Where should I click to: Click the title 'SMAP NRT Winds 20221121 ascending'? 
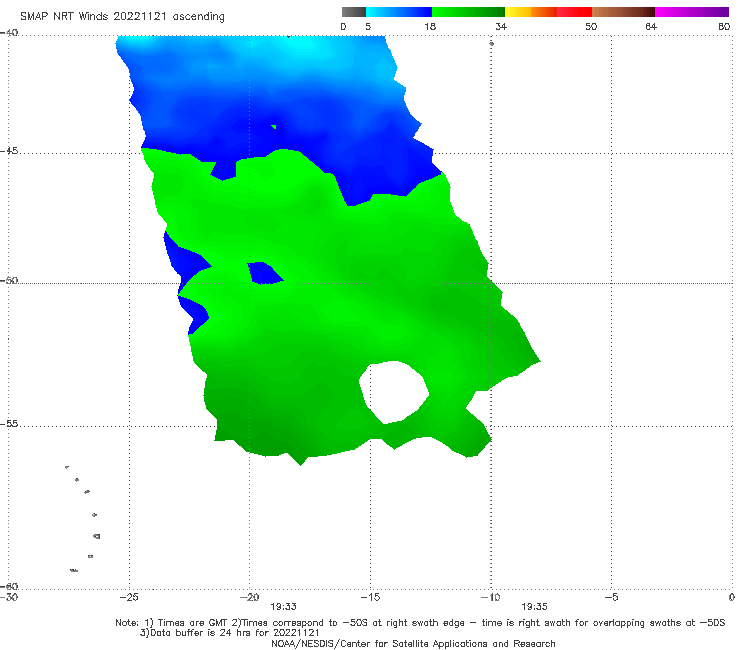(122, 16)
